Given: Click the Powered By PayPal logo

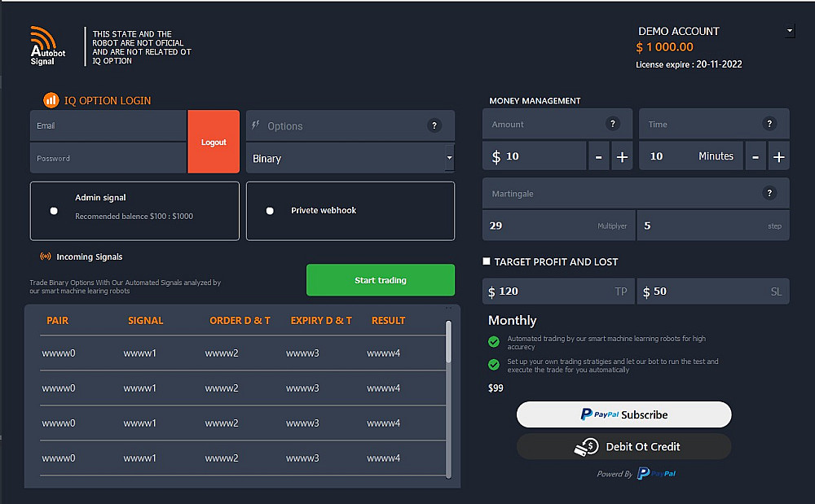Looking at the screenshot, I should (656, 473).
